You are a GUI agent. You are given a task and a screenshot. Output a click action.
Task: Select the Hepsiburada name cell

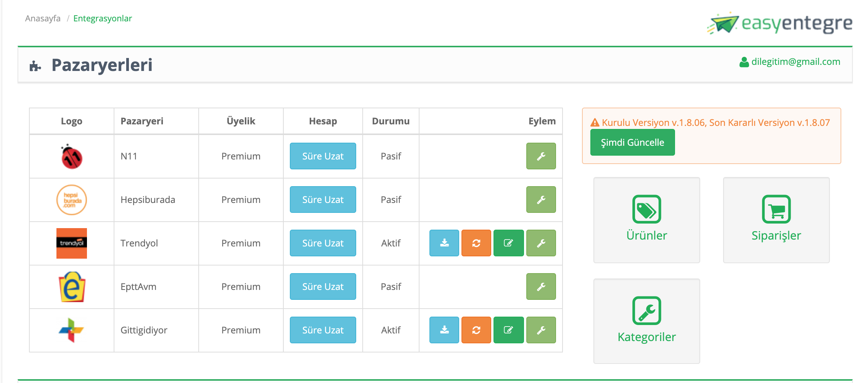click(156, 200)
